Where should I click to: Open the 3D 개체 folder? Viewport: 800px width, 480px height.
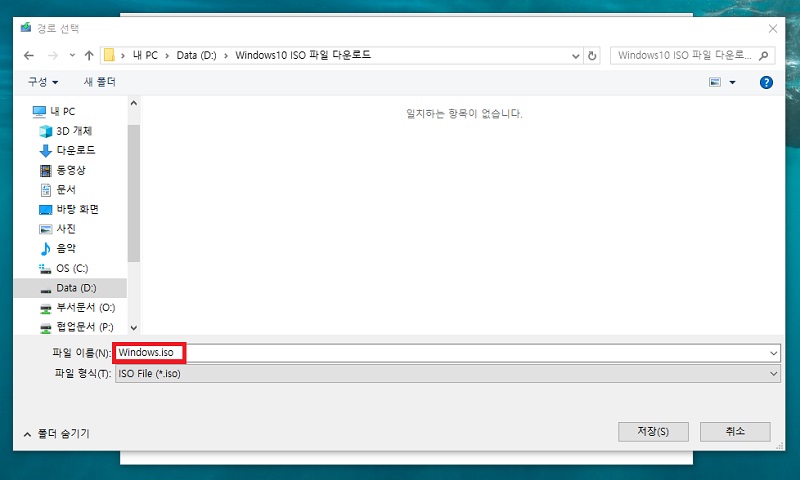click(x=65, y=131)
